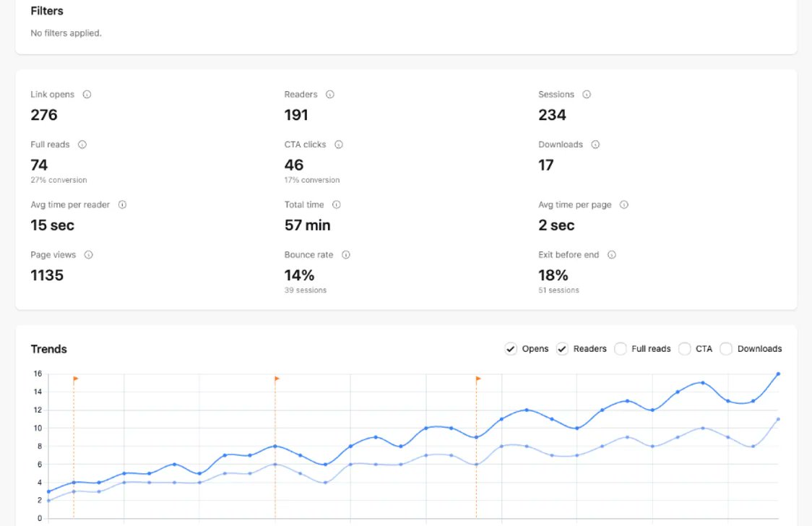Click the 17 downloads value
Image resolution: width=812 pixels, height=526 pixels.
[x=546, y=165]
